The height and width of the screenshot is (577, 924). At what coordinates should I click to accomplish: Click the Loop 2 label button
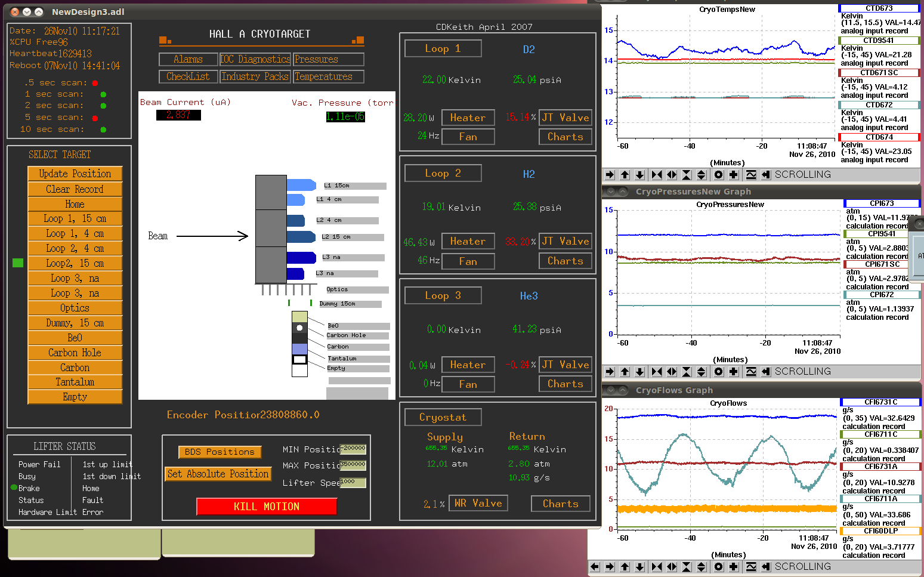coord(443,173)
